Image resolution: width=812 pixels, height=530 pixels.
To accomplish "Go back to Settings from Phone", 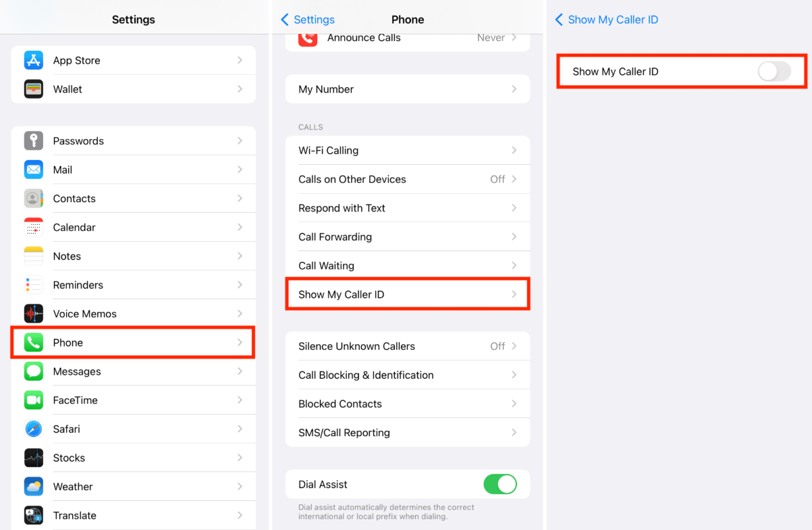I will tap(308, 20).
